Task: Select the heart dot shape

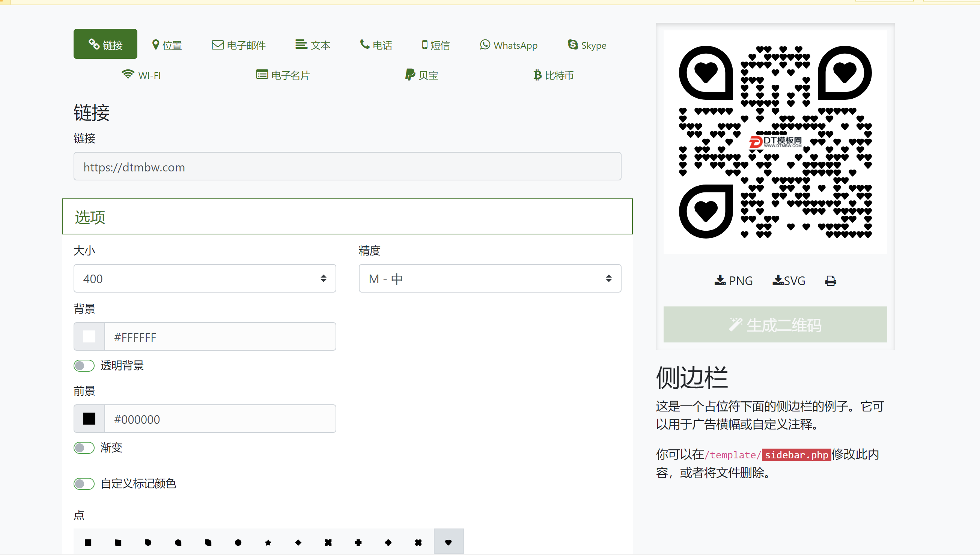Action: 448,542
